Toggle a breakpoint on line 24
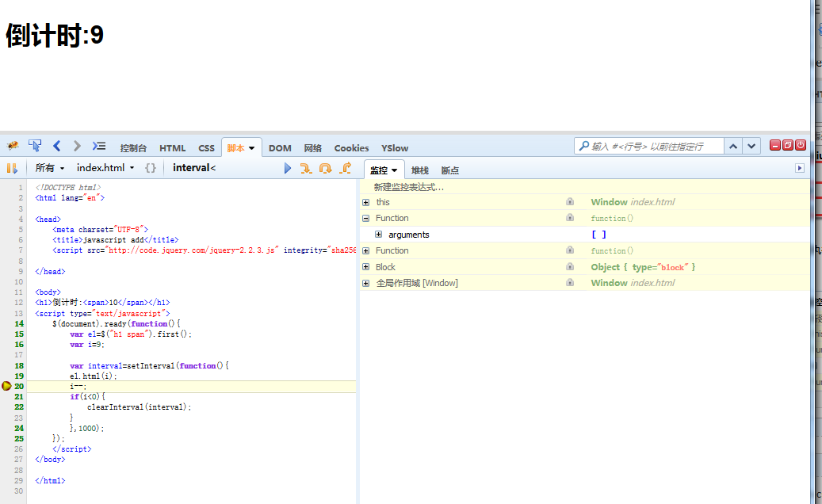The height and width of the screenshot is (504, 822). pos(19,428)
